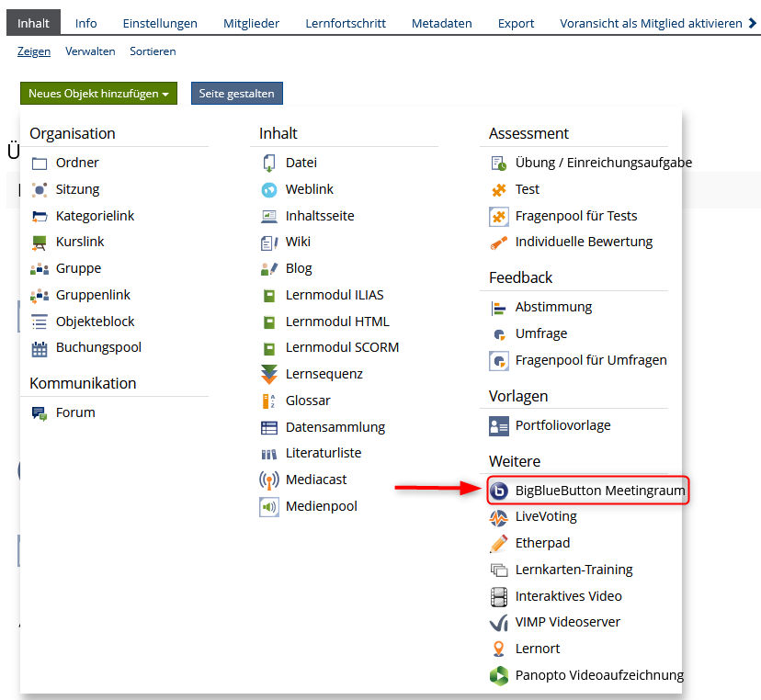Click the Mediacast antenna icon
Image resolution: width=761 pixels, height=700 pixels.
[269, 480]
